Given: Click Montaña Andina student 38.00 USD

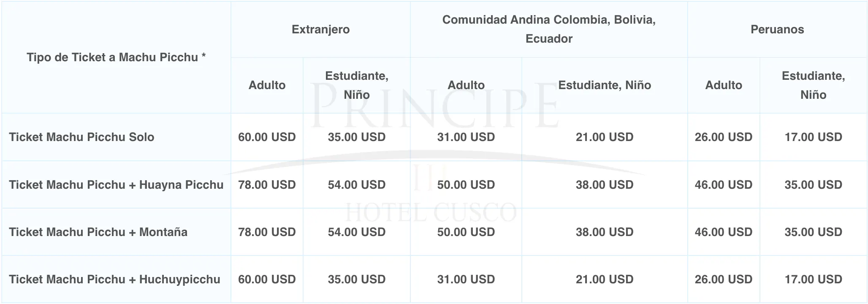Looking at the screenshot, I should coord(605,232).
